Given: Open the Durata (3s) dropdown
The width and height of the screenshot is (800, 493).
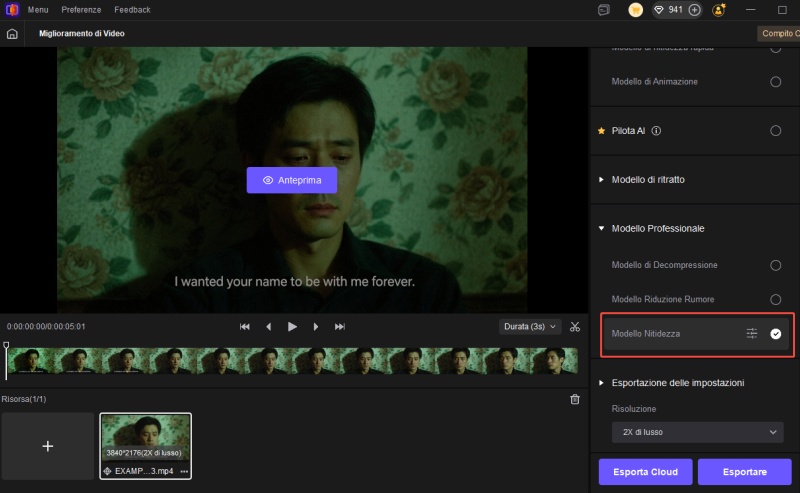Looking at the screenshot, I should 529,326.
